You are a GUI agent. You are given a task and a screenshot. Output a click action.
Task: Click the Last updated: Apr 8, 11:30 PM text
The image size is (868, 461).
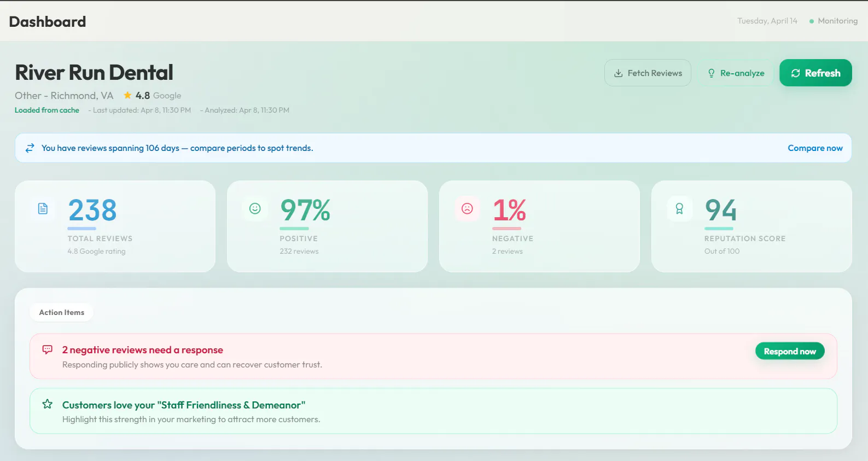142,110
